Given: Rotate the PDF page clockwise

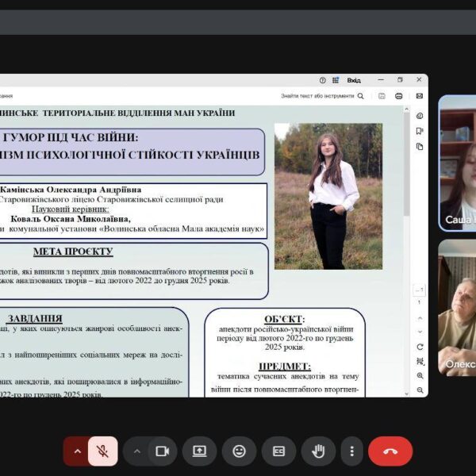Looking at the screenshot, I should (420, 347).
